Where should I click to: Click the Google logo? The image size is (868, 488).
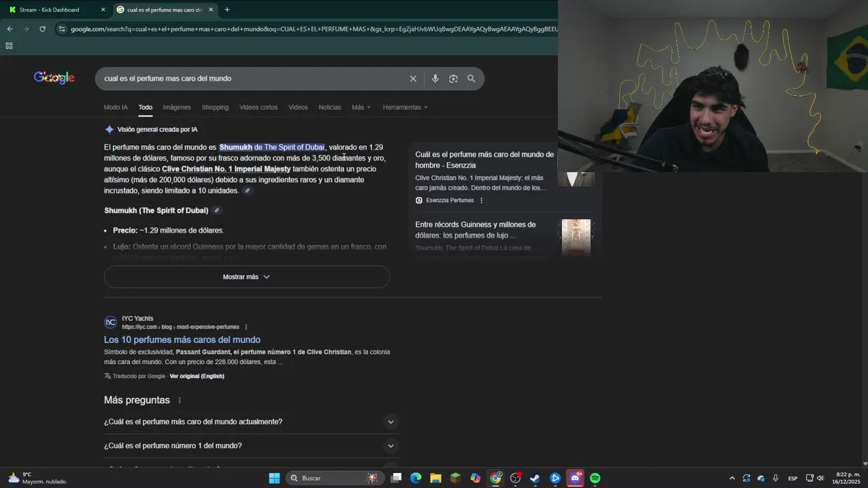coord(54,78)
